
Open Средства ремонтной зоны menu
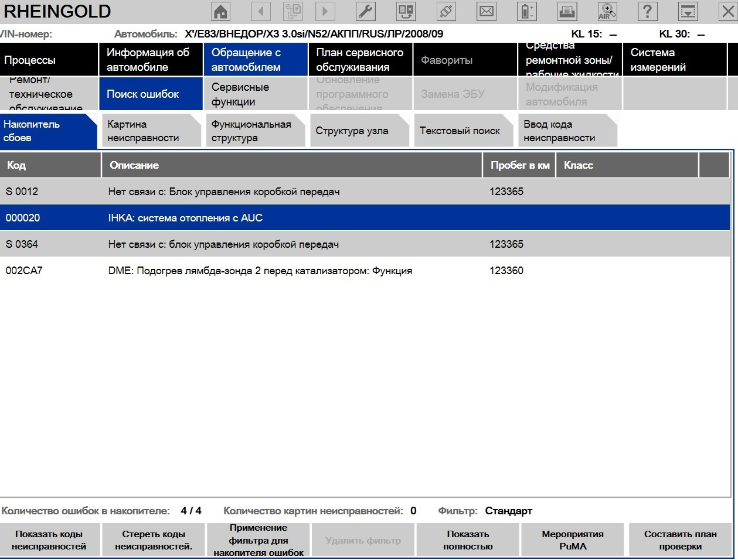[570, 60]
